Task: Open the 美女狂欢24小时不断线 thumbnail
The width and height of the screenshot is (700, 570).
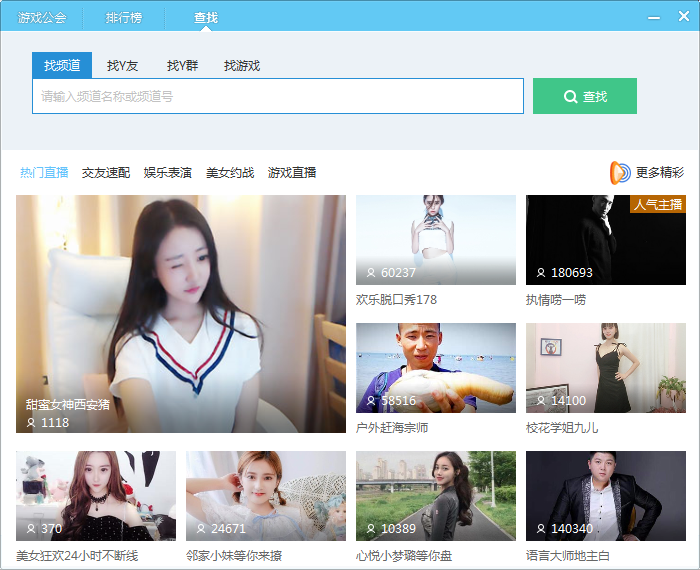Action: [96, 496]
